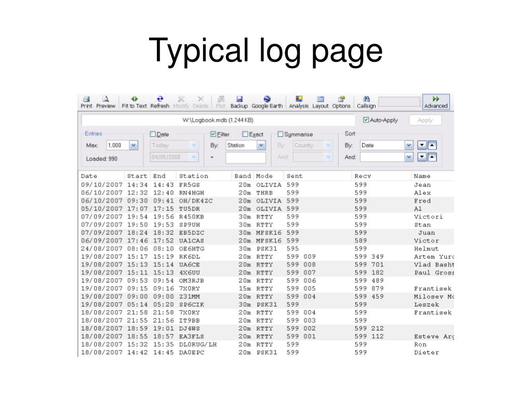Screen dimensions: 532x399
Task: Click the Band column header
Action: (243, 176)
